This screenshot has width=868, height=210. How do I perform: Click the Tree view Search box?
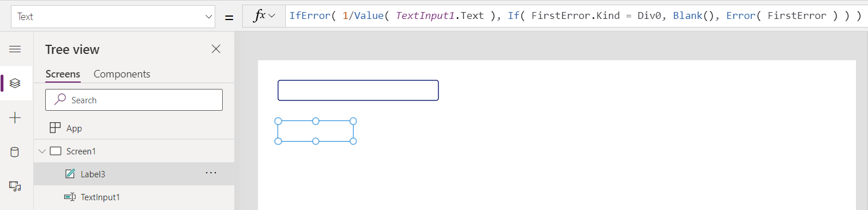pos(134,100)
